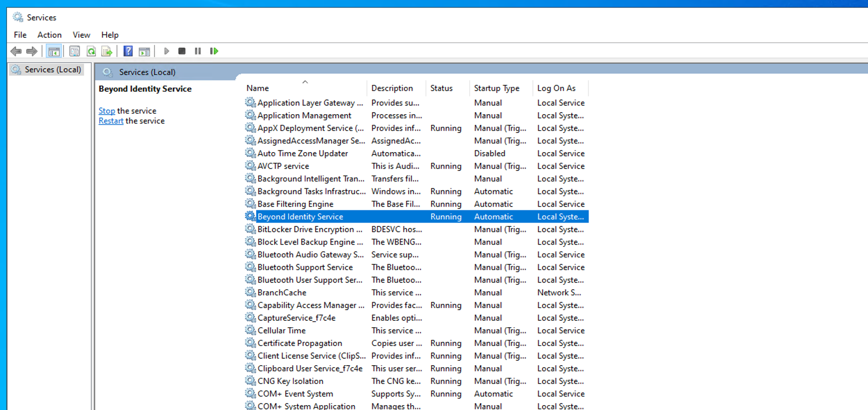The width and height of the screenshot is (868, 410).
Task: Click the Back arrow in the toolbar
Action: [x=16, y=51]
